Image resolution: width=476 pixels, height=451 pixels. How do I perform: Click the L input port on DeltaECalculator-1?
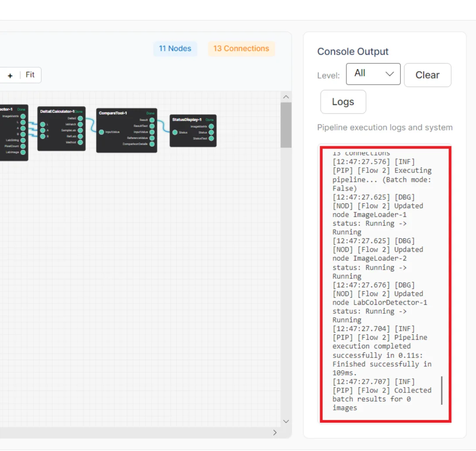coord(43,124)
